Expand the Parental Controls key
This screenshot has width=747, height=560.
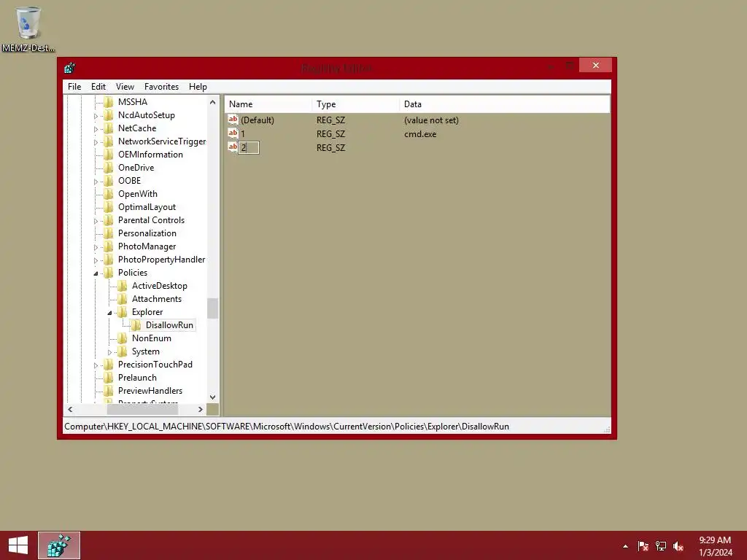pos(96,221)
